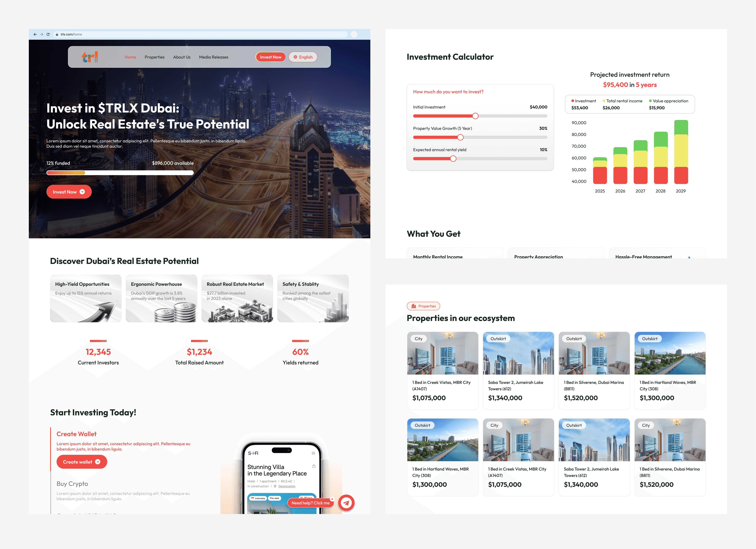The height and width of the screenshot is (549, 756).
Task: Click the globe icon beside English
Action: click(x=295, y=57)
